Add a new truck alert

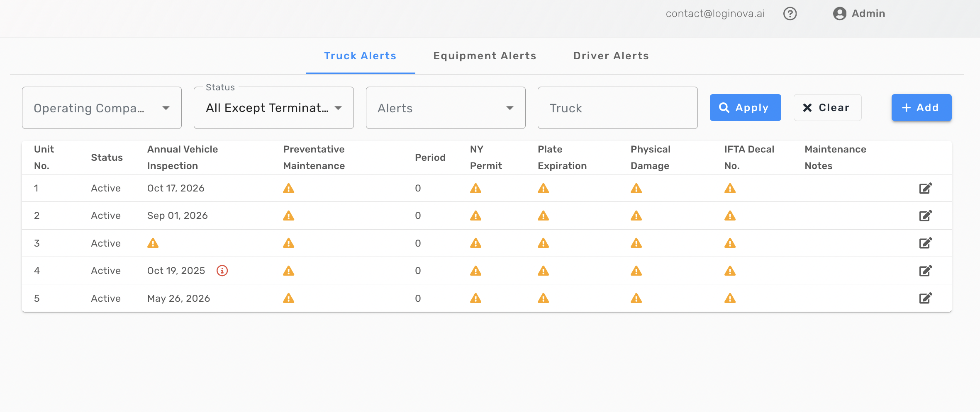point(921,107)
